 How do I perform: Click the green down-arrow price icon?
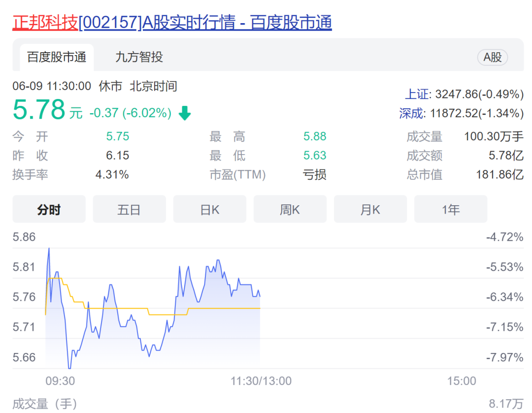[x=185, y=114]
